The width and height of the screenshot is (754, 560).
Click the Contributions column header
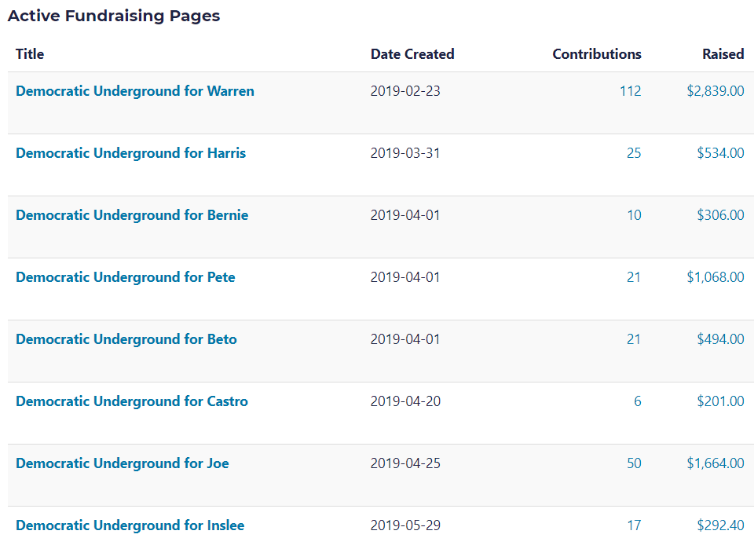click(597, 54)
